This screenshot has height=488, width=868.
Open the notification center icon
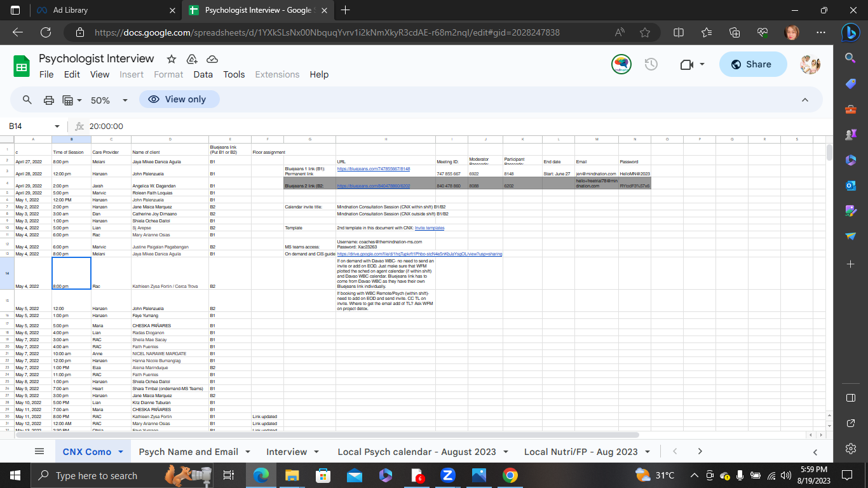point(847,475)
